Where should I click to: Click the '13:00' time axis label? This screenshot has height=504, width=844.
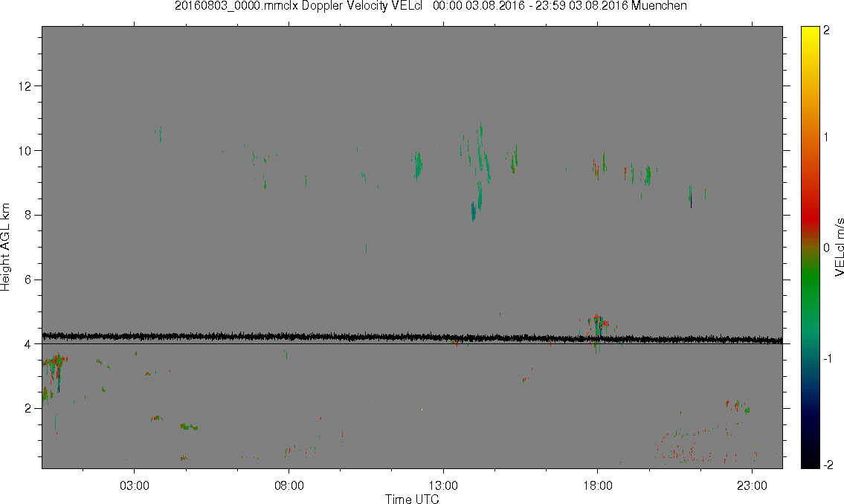click(x=443, y=485)
